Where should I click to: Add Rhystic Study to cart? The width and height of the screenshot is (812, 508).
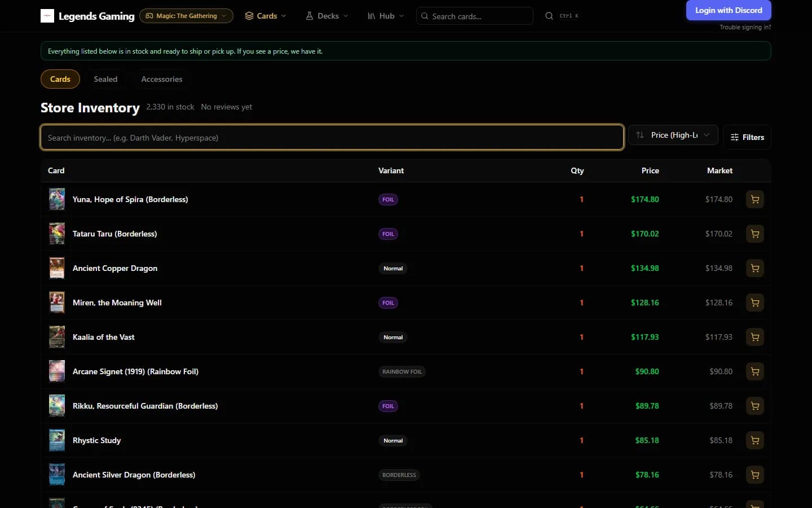755,440
